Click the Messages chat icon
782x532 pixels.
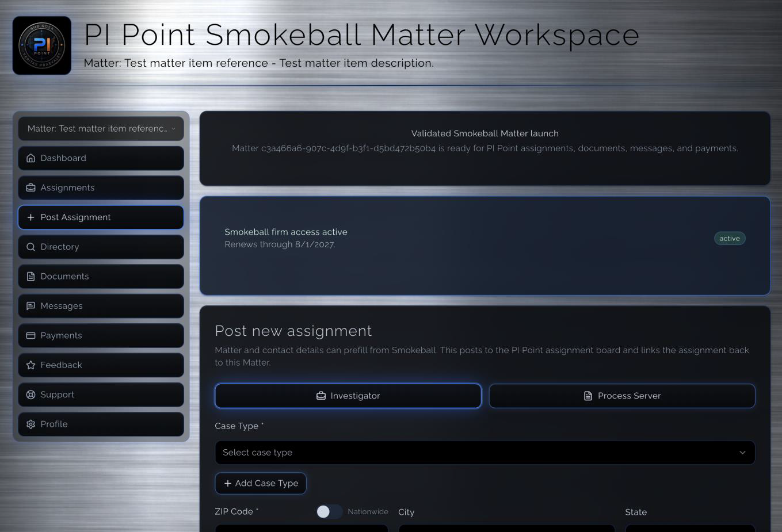click(x=31, y=306)
